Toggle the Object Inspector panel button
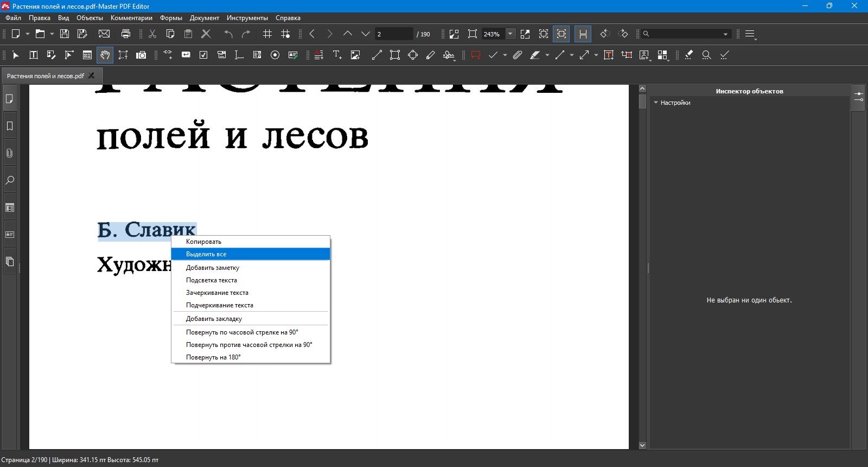This screenshot has height=467, width=868. tap(858, 98)
